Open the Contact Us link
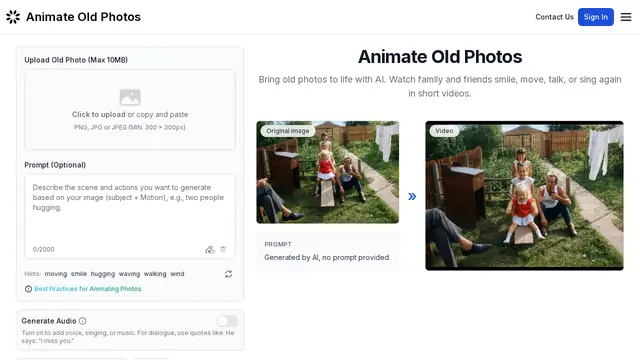 tap(554, 17)
